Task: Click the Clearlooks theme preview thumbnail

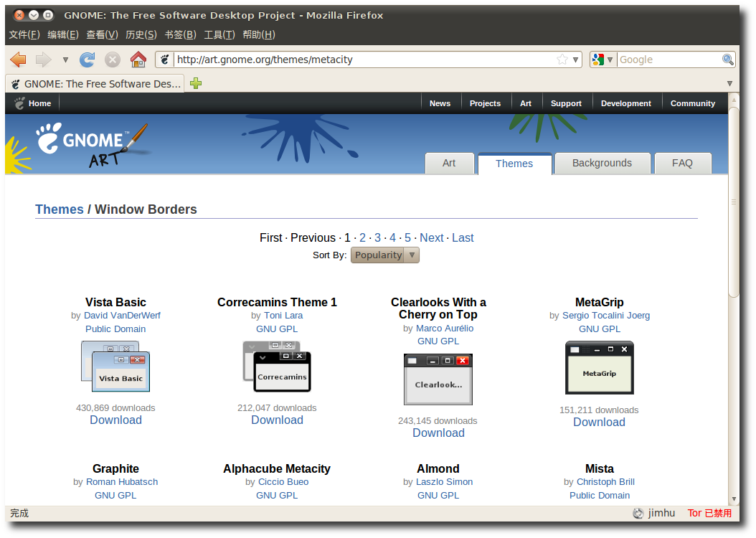Action: (438, 379)
